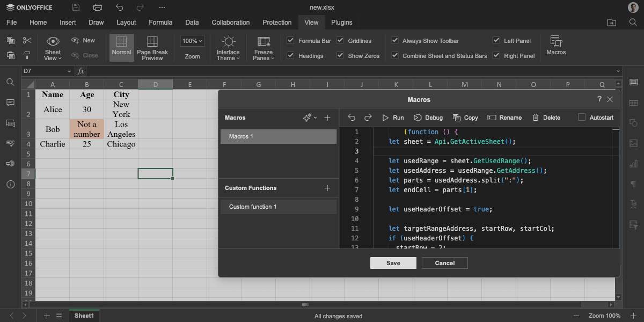The image size is (644, 322).
Task: Expand the Name Box D7 dropdown
Action: [69, 71]
